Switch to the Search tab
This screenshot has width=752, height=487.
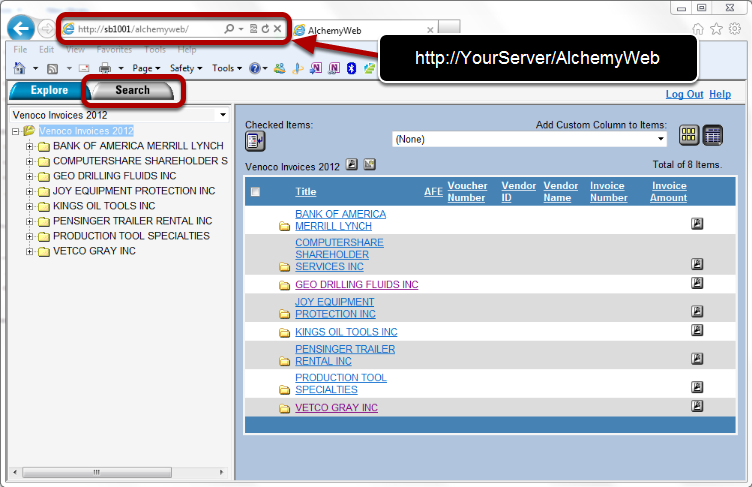(x=132, y=90)
